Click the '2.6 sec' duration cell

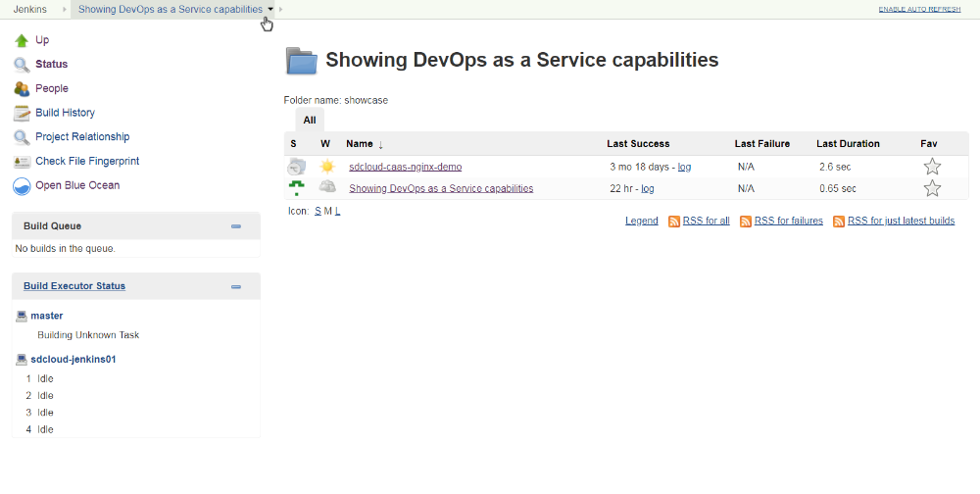tap(835, 167)
